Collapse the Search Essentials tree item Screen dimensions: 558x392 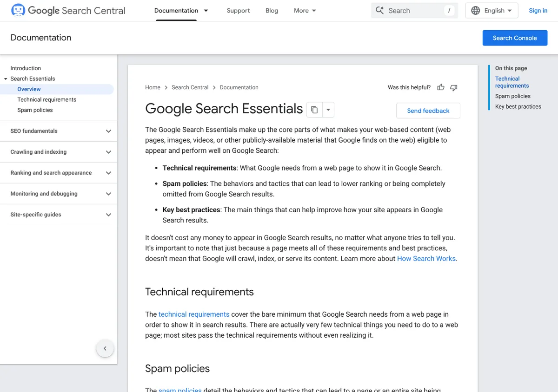tap(6, 79)
